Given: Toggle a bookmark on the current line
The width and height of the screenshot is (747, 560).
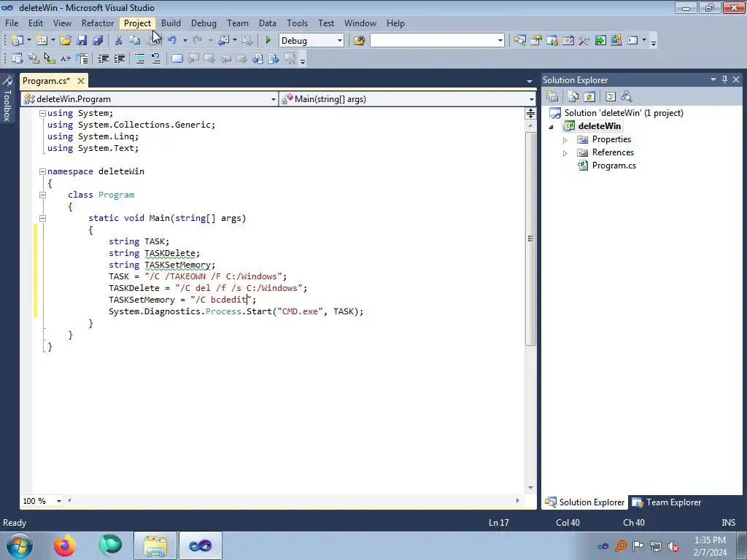Looking at the screenshot, I should (x=177, y=58).
